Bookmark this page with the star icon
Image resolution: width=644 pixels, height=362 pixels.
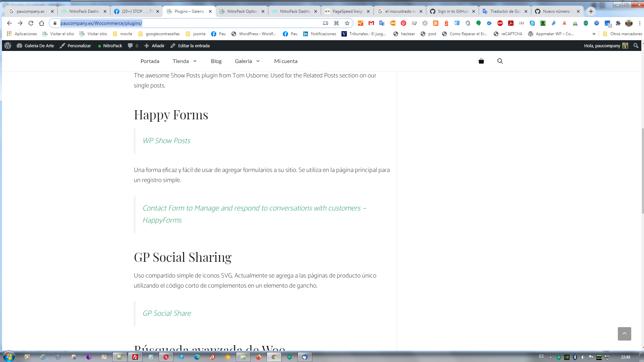point(347,23)
